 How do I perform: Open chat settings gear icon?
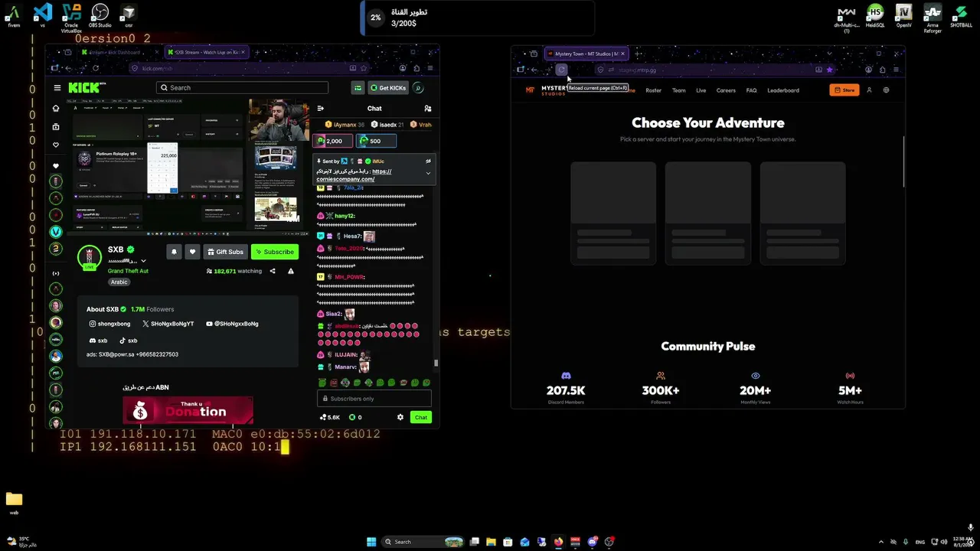point(400,417)
